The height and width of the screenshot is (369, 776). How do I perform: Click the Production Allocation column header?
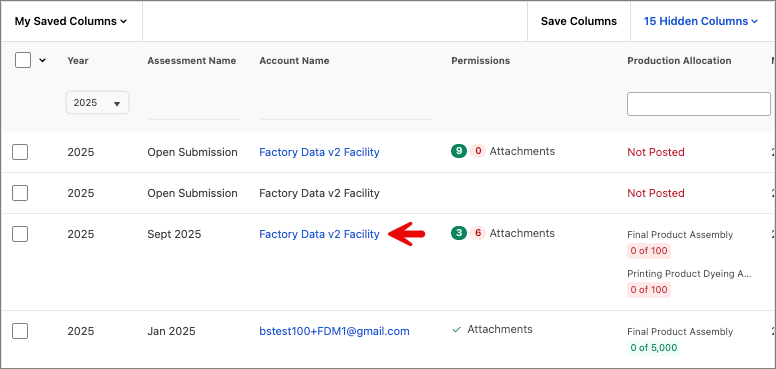[679, 61]
